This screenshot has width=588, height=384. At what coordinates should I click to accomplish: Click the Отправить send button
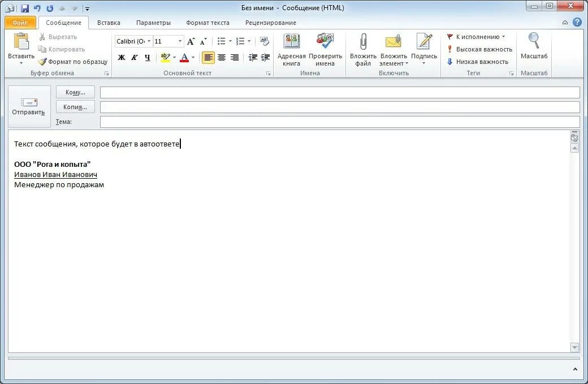29,106
